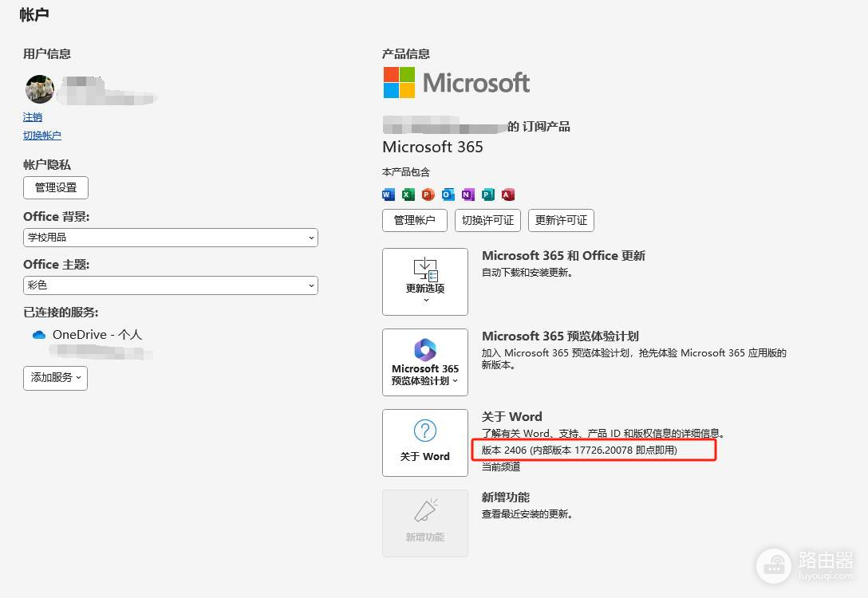Expand the 添加服务 dropdown button
868x598 pixels.
click(55, 378)
